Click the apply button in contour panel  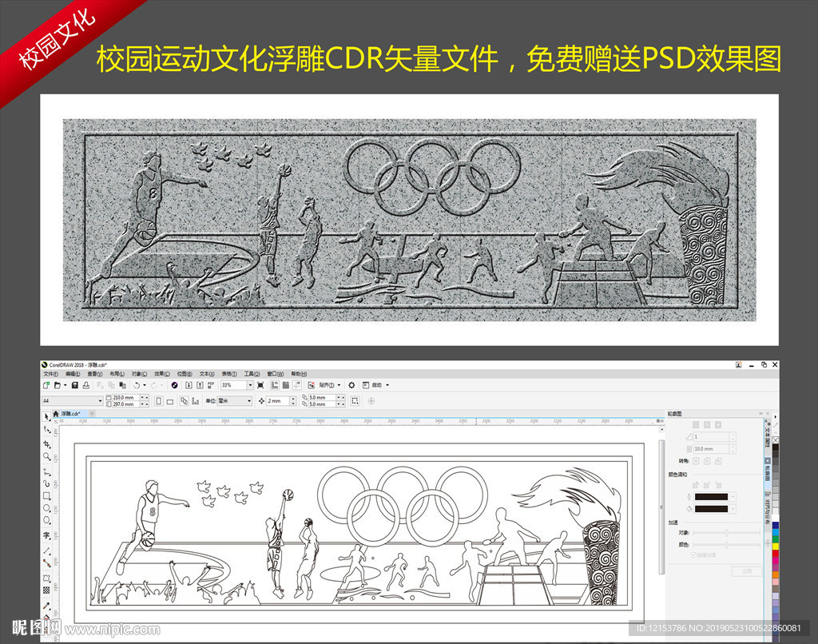[747, 571]
